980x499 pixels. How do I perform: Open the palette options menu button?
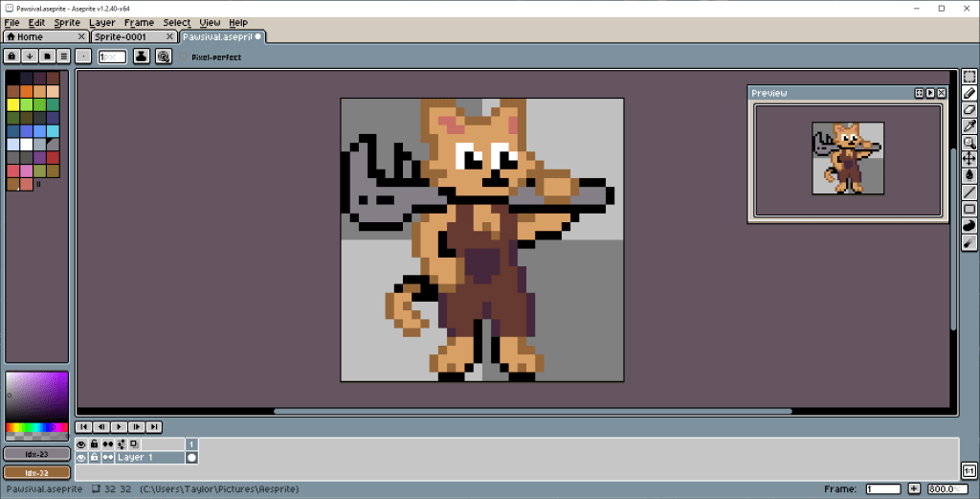point(60,57)
